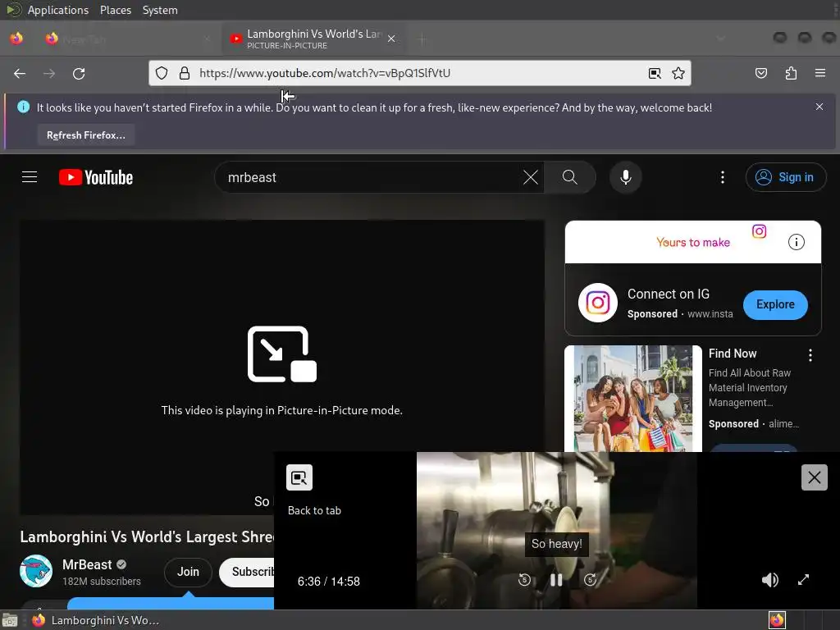Open Firefox application hamburger menu
This screenshot has height=630, width=840.
pos(820,73)
